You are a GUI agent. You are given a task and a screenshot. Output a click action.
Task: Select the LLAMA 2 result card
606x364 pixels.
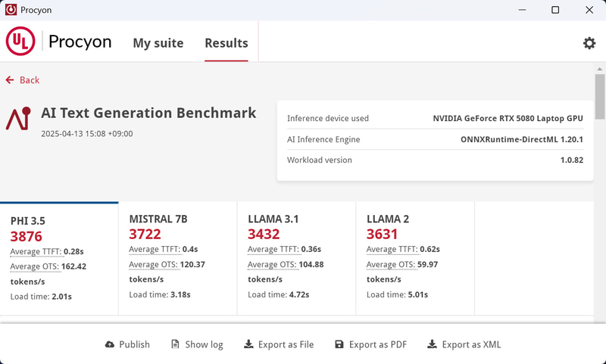[415, 258]
